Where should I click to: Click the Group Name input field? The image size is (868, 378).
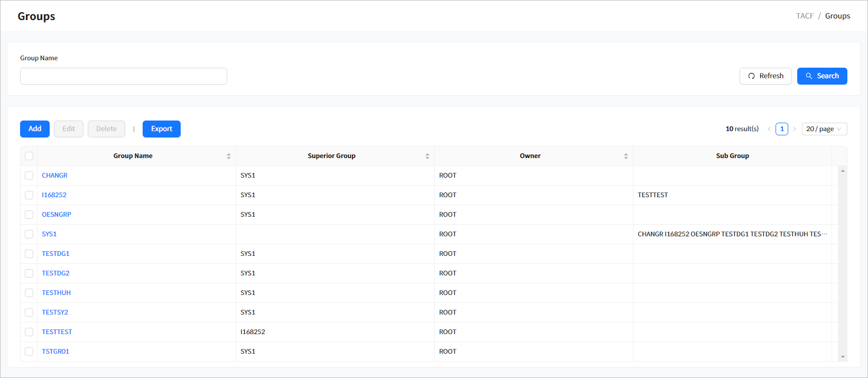click(124, 76)
